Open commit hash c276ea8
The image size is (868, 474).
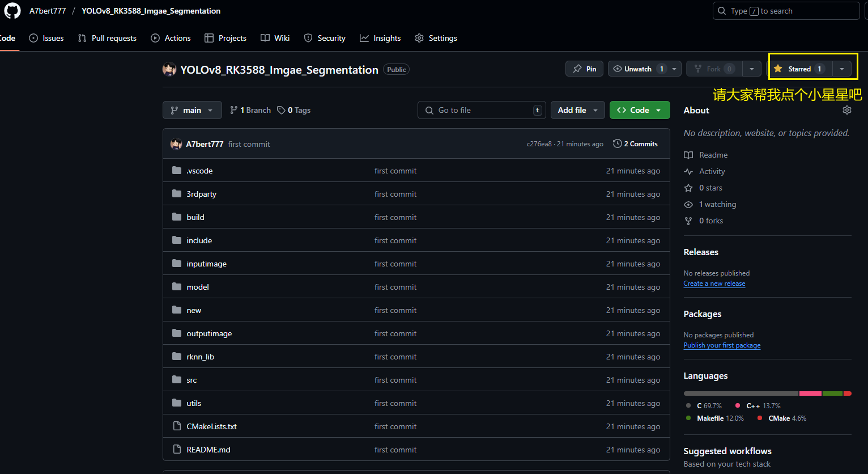pos(539,144)
